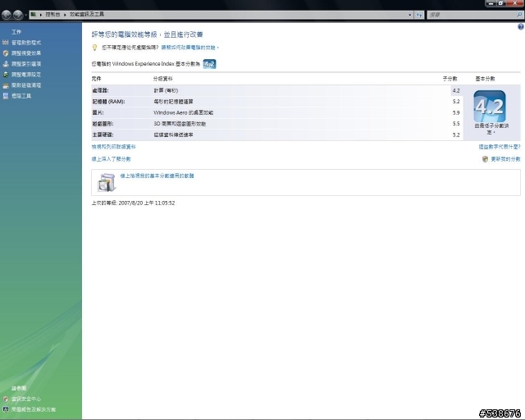Click the 5.9 subscore value

click(x=456, y=113)
